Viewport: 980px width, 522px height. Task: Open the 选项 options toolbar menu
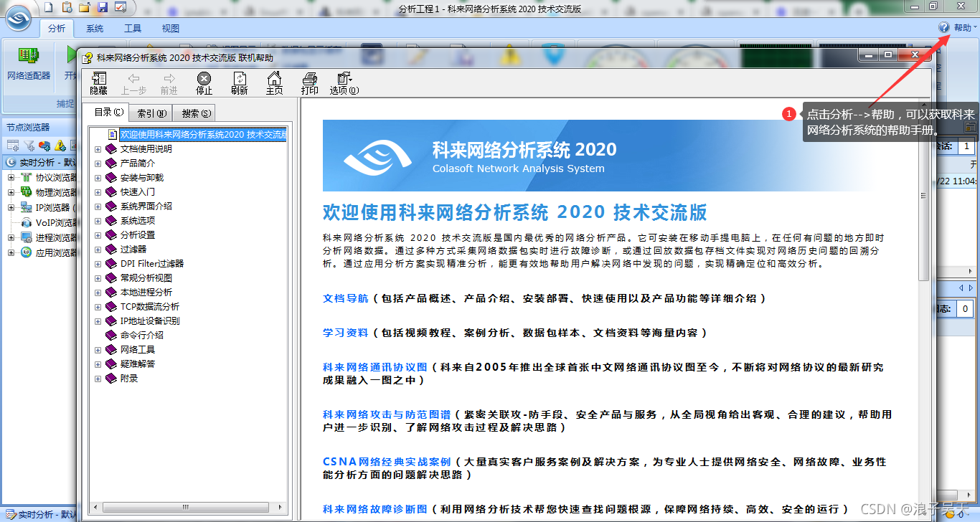tap(344, 84)
